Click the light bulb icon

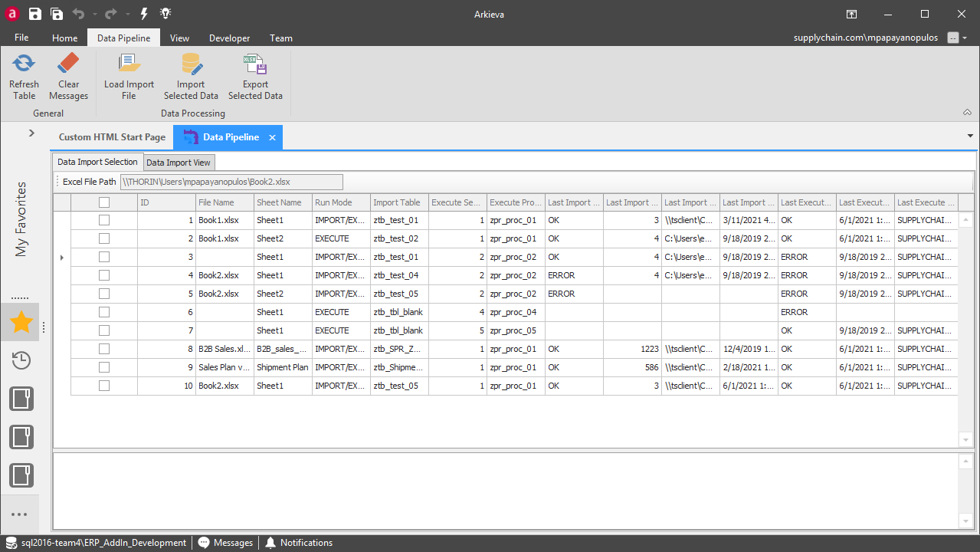166,14
